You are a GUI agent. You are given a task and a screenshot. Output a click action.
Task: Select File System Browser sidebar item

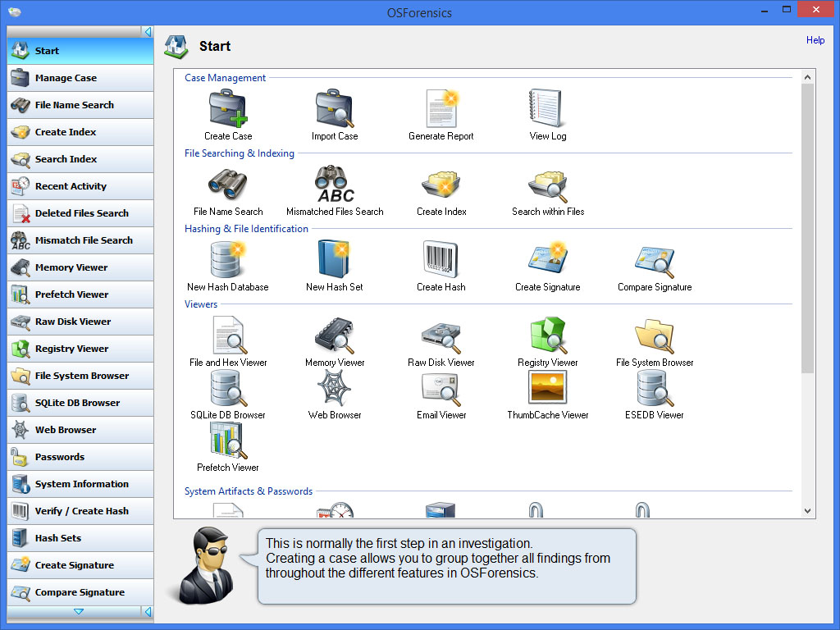80,376
